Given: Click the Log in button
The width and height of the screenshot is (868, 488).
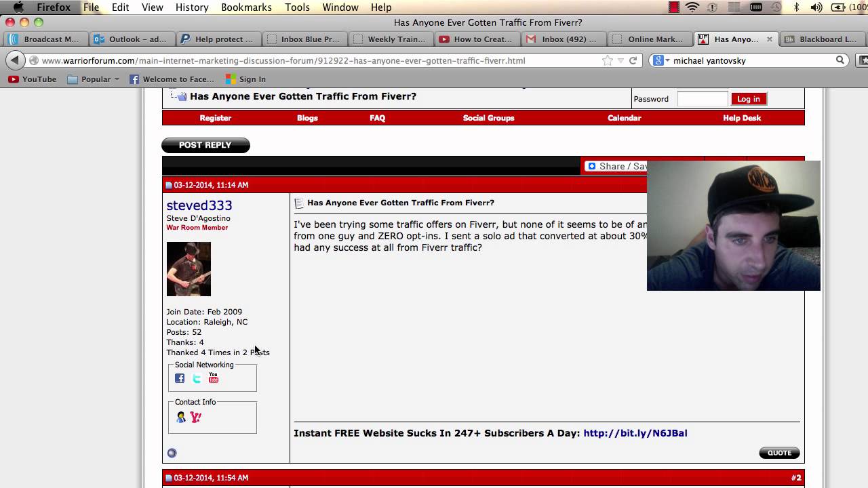Looking at the screenshot, I should [749, 99].
